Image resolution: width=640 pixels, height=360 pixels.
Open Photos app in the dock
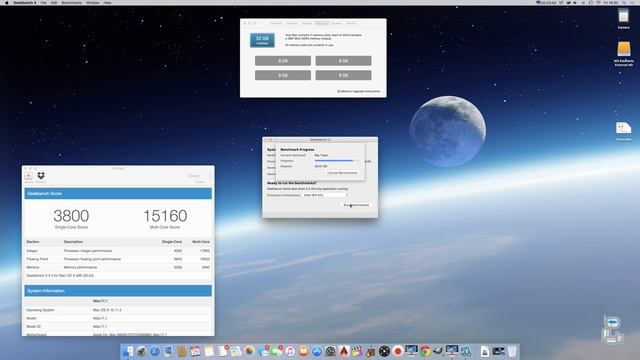249,351
